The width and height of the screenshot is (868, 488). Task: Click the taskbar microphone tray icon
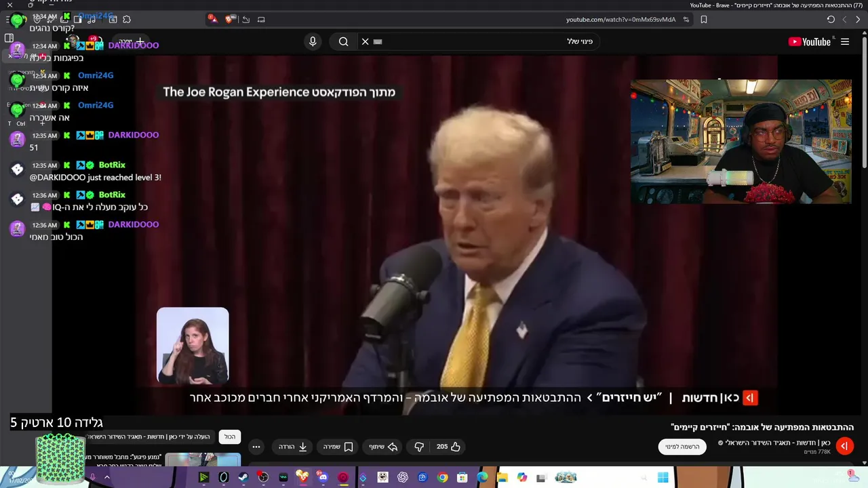(93, 478)
